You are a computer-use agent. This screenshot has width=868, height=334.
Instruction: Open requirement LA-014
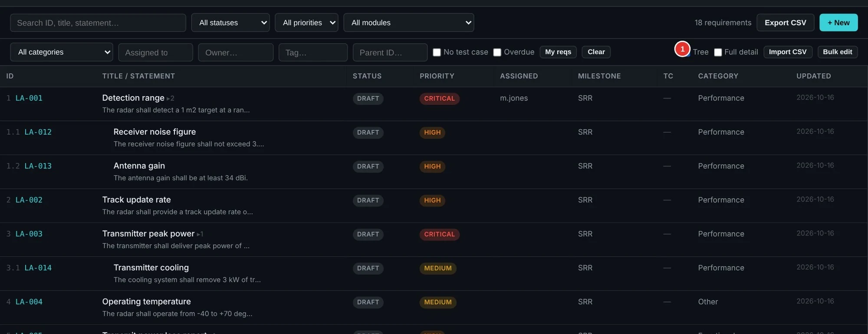pyautogui.click(x=38, y=268)
